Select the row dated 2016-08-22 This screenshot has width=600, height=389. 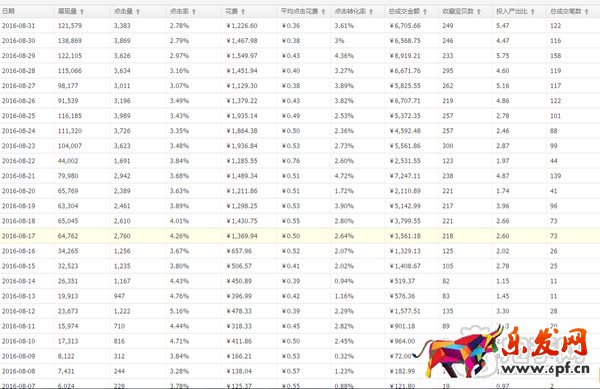(300, 161)
